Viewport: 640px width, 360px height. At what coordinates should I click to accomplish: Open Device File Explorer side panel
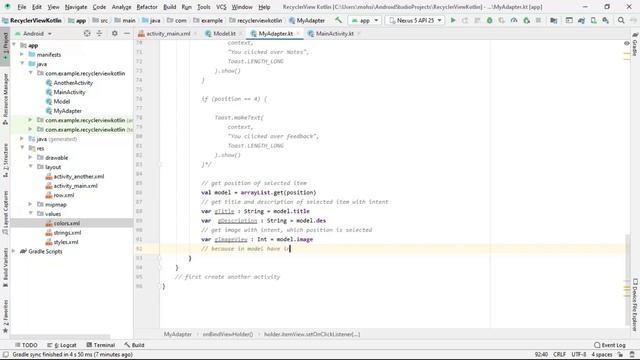pyautogui.click(x=635, y=304)
